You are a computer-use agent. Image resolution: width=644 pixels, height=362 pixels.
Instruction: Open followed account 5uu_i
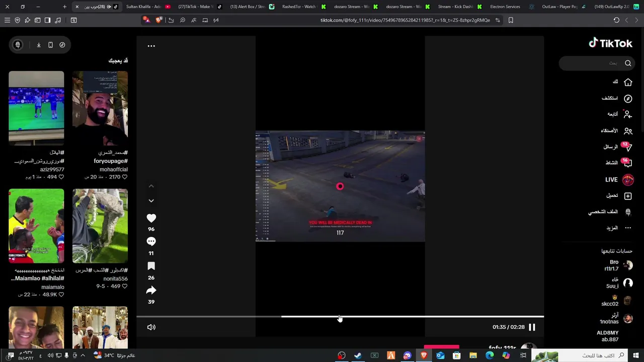point(619,283)
